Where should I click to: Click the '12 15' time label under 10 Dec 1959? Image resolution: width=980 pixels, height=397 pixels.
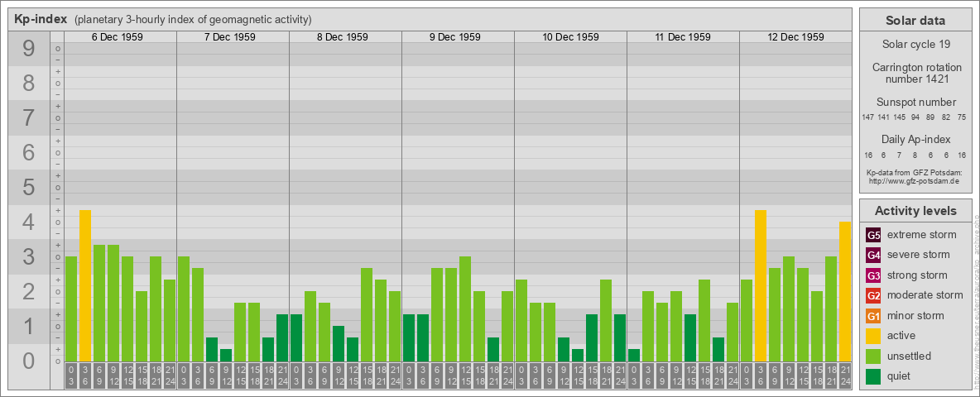[578, 375]
